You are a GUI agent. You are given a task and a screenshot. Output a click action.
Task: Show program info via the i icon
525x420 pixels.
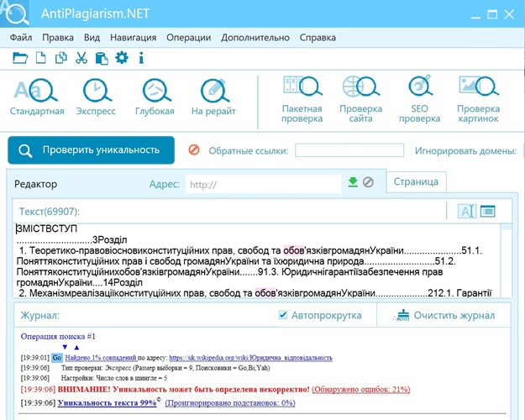[x=141, y=58]
